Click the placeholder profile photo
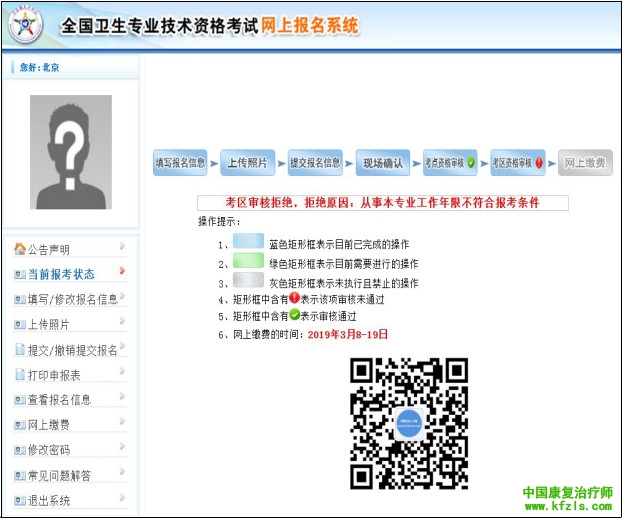Screen dimensions: 622x518 coord(71,152)
